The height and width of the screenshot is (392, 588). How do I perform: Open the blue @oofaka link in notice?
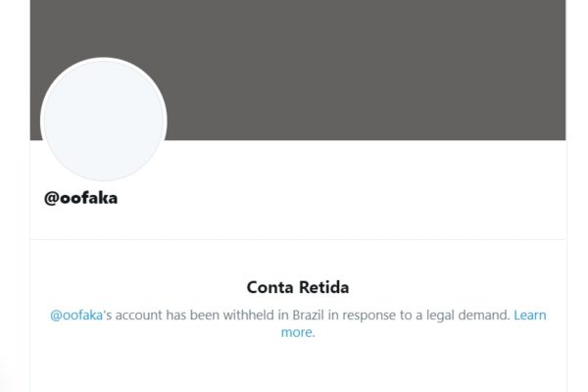[76, 316]
